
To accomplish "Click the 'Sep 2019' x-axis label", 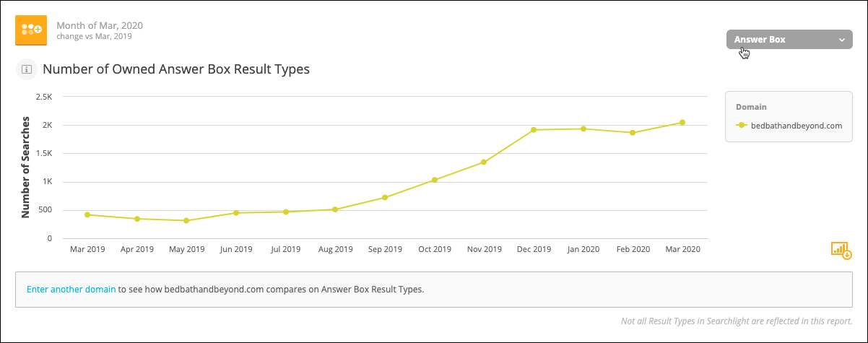I will (385, 249).
